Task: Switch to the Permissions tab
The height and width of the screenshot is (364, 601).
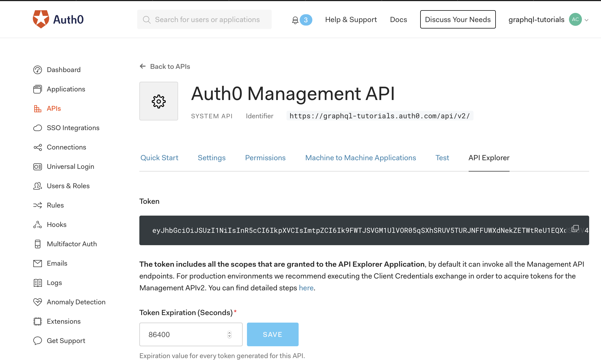Action: 265,158
